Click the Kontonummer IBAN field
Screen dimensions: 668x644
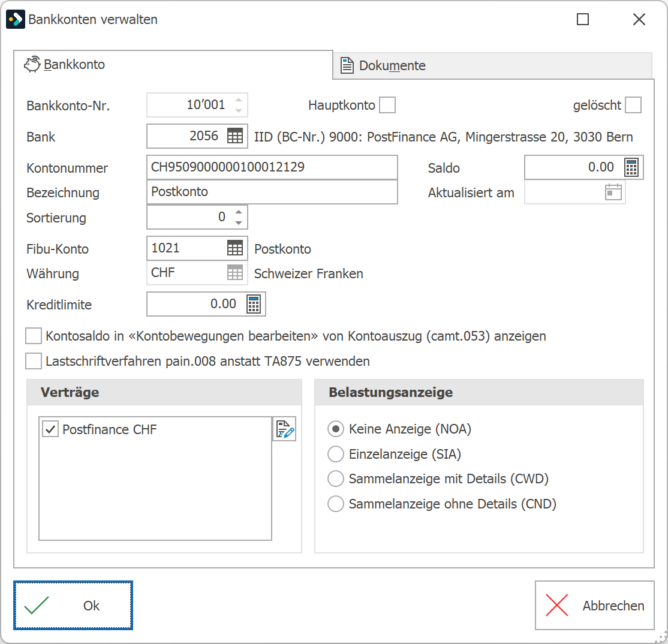coord(272,167)
